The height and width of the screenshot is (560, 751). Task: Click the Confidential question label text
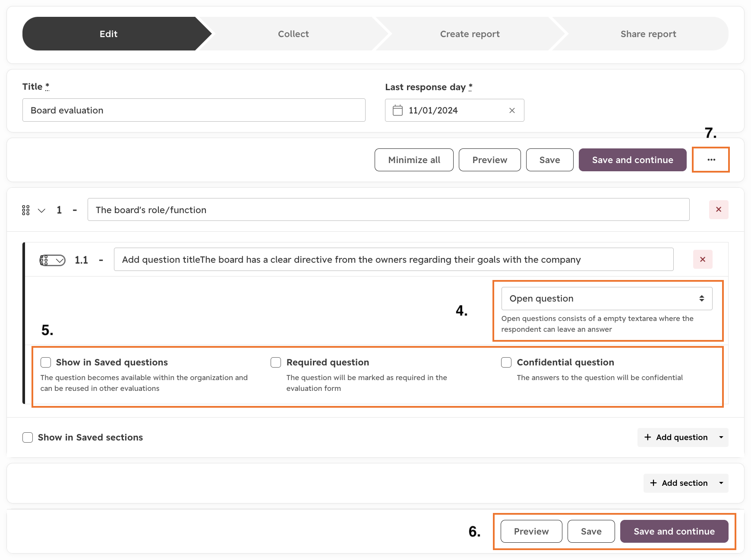tap(565, 362)
